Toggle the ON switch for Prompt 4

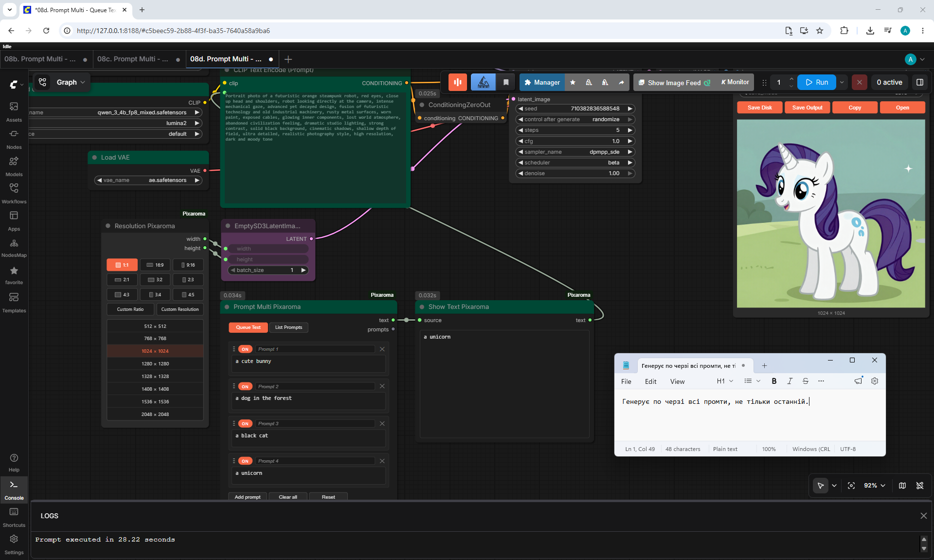click(x=245, y=461)
